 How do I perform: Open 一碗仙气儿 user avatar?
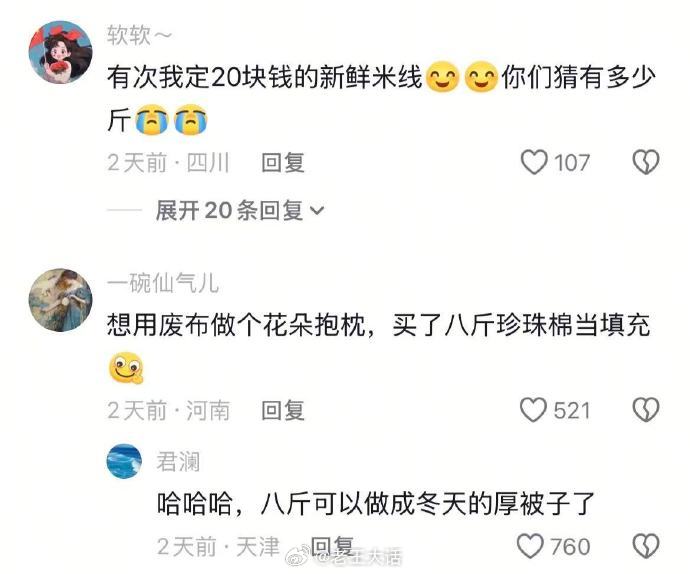(60, 300)
